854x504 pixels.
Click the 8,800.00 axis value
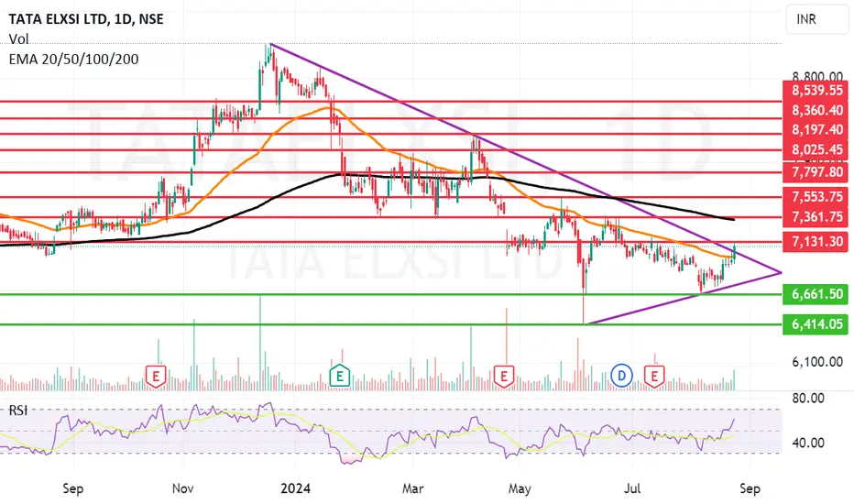tap(817, 76)
